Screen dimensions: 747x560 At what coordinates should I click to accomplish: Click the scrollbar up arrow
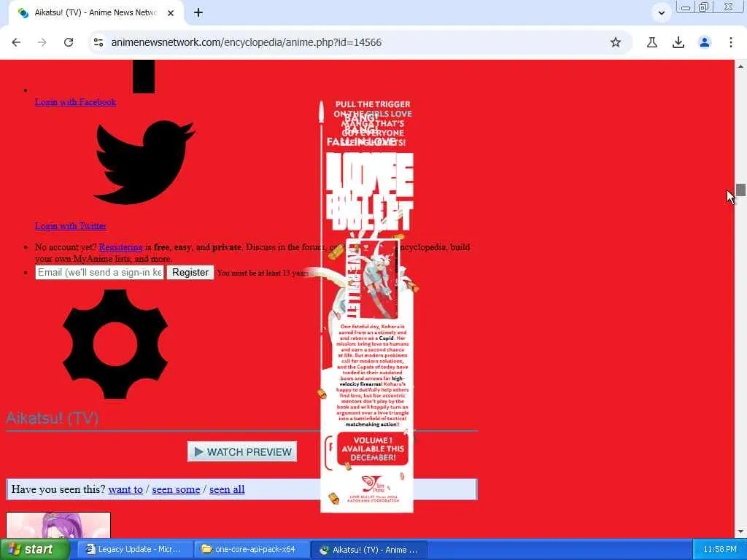pos(740,66)
